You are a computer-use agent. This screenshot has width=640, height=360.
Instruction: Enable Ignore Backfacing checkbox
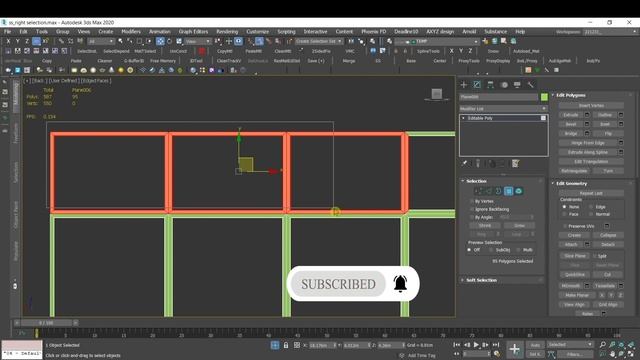pyautogui.click(x=471, y=209)
